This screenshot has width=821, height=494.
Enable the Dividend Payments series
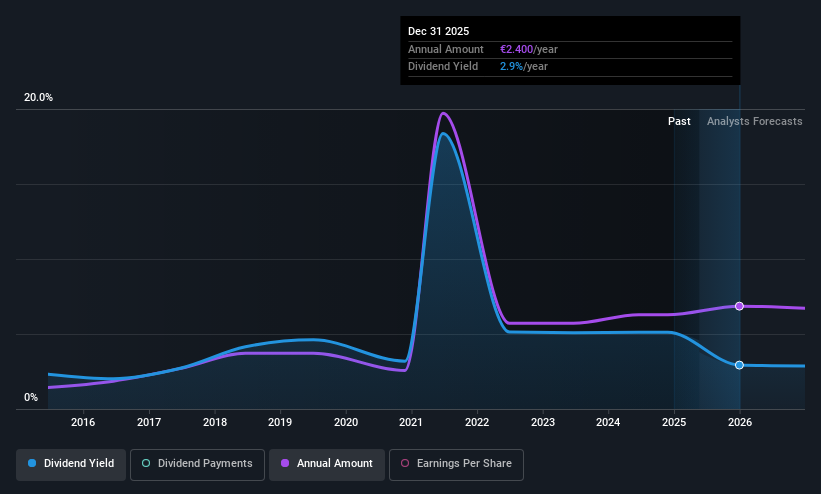(197, 464)
